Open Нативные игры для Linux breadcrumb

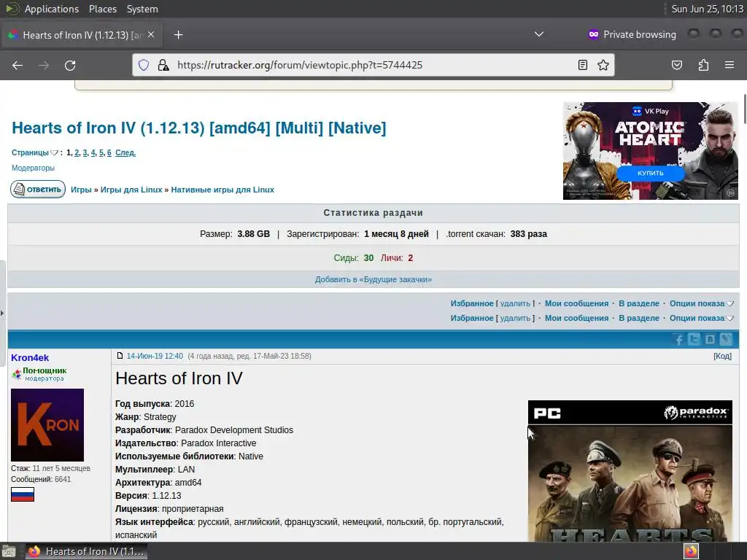click(x=222, y=190)
